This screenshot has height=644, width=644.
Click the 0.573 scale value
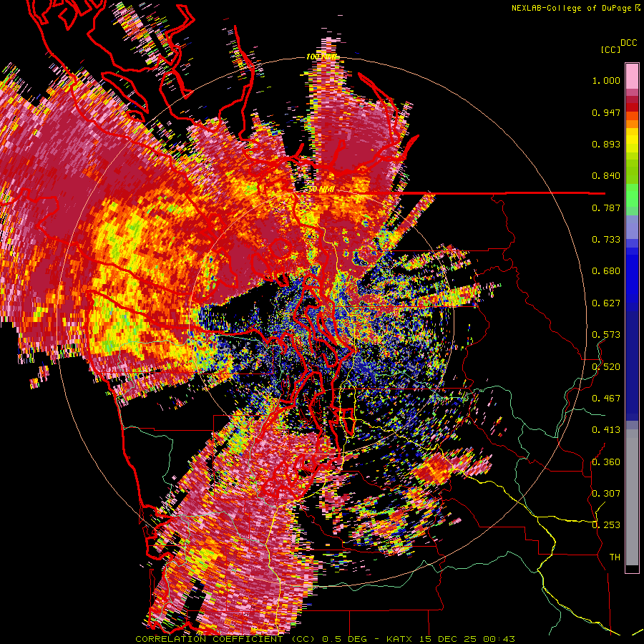606,335
